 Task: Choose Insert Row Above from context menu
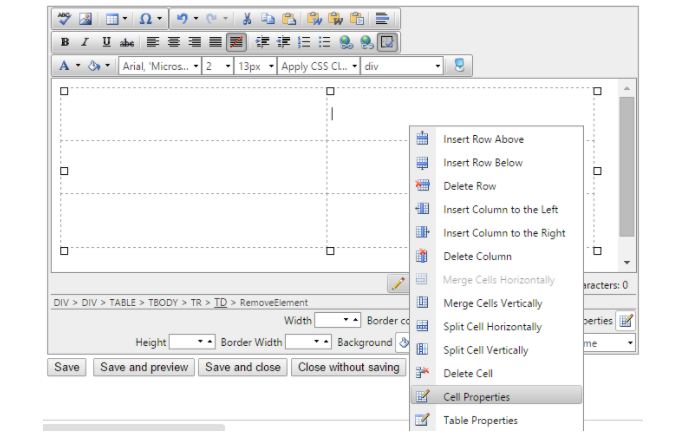pos(496,139)
